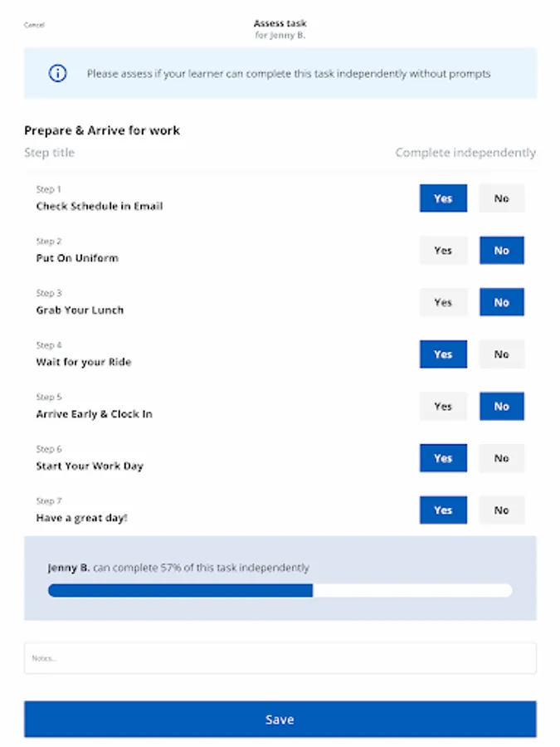The image size is (560, 747).
Task: Select No for Arrive Early & Clock In
Action: [502, 406]
